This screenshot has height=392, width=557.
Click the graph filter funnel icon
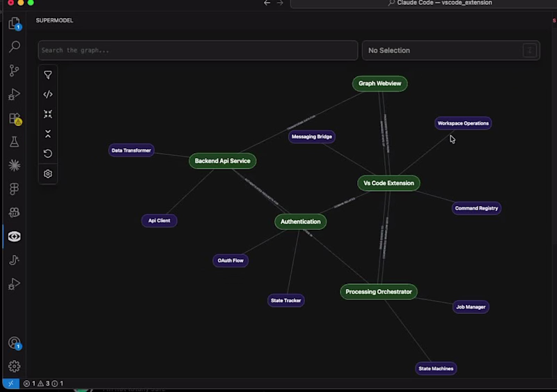pyautogui.click(x=48, y=75)
